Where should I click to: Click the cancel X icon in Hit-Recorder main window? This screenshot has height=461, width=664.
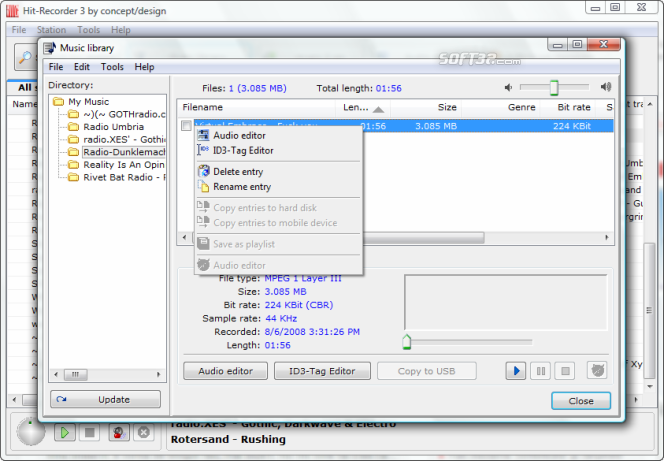click(x=144, y=433)
